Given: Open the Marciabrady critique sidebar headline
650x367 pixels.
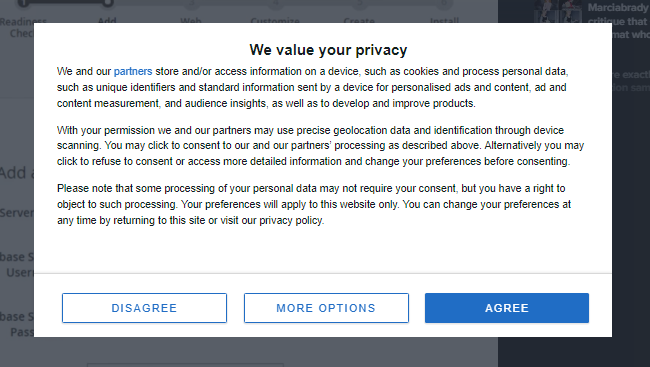Looking at the screenshot, I should (x=618, y=21).
